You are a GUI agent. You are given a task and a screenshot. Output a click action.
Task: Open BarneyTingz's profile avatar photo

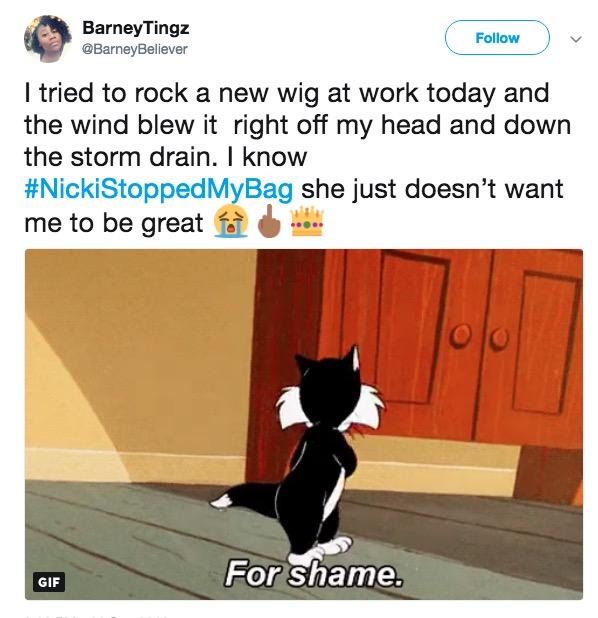(x=47, y=39)
